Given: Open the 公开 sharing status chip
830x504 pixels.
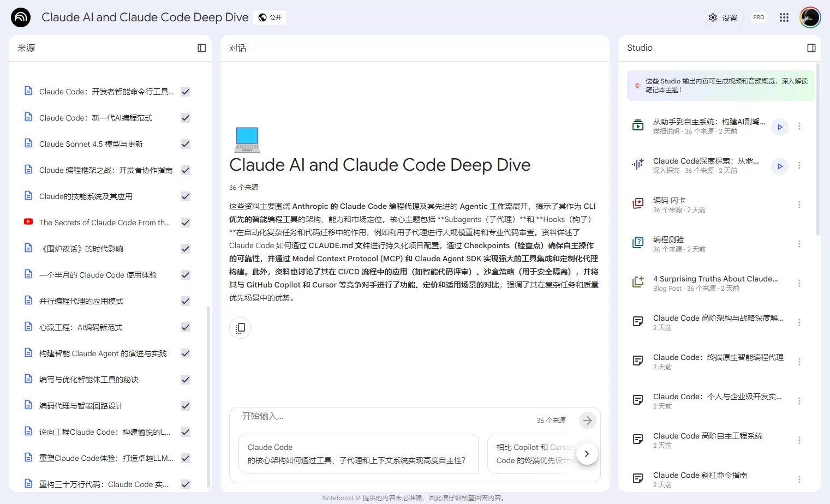Looking at the screenshot, I should click(270, 17).
